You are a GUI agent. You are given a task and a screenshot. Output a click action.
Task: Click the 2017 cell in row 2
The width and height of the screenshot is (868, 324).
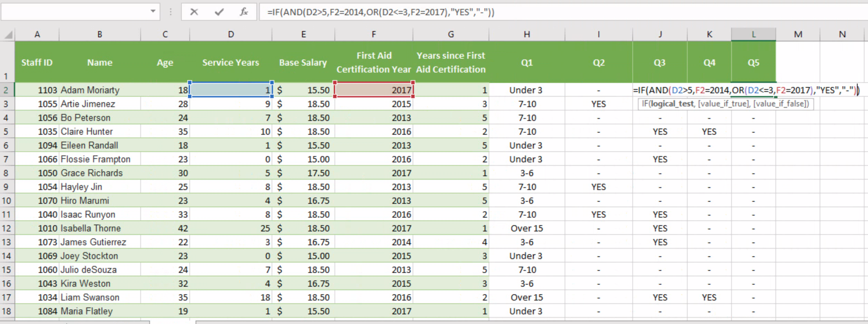coord(374,90)
